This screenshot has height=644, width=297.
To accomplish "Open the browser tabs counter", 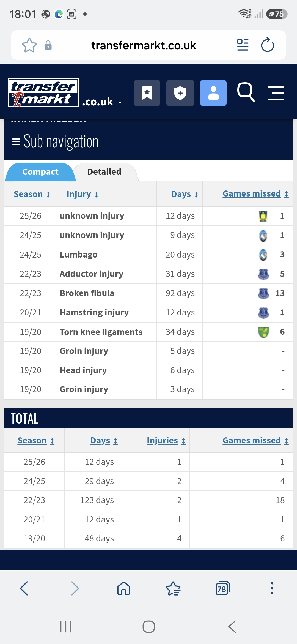I will point(222,588).
